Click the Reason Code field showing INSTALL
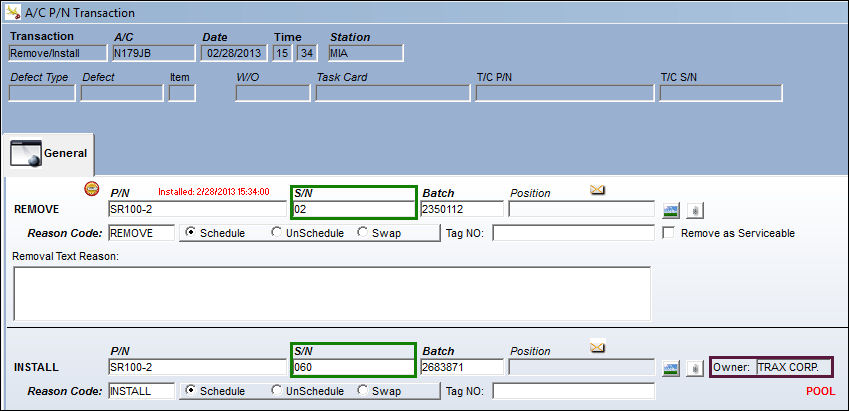Image resolution: width=849 pixels, height=411 pixels. 141,390
